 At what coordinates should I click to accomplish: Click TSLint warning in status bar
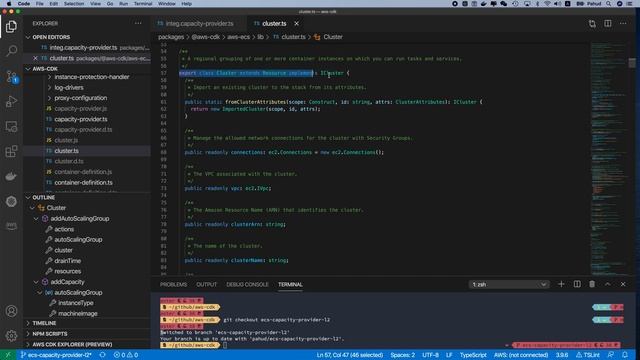[x=588, y=355]
